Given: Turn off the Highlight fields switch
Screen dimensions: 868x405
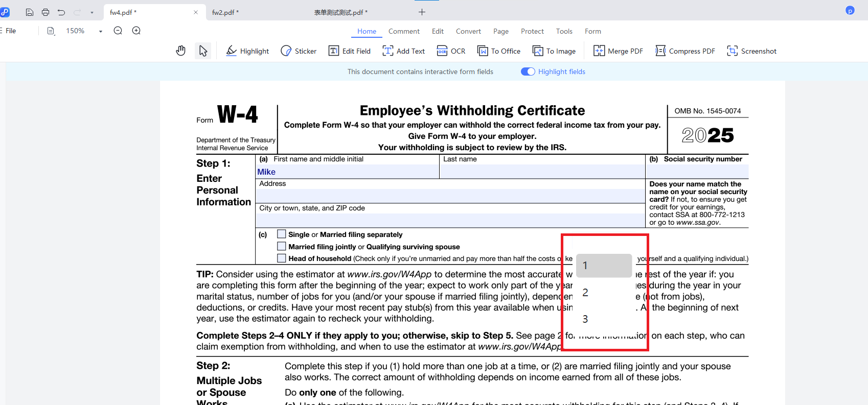Looking at the screenshot, I should tap(528, 72).
